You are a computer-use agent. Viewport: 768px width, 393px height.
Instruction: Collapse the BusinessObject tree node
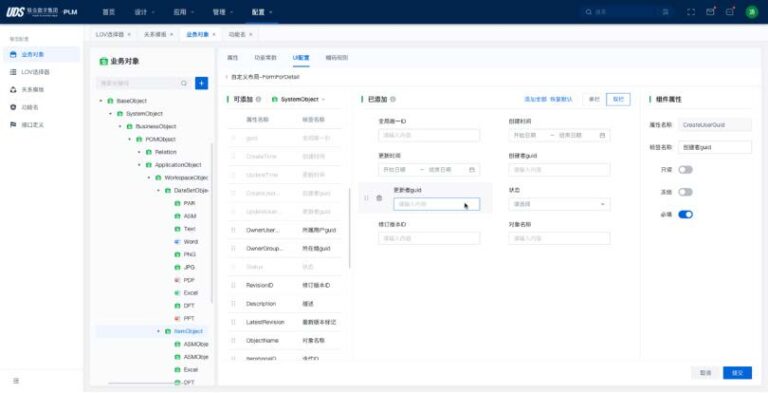click(x=120, y=126)
